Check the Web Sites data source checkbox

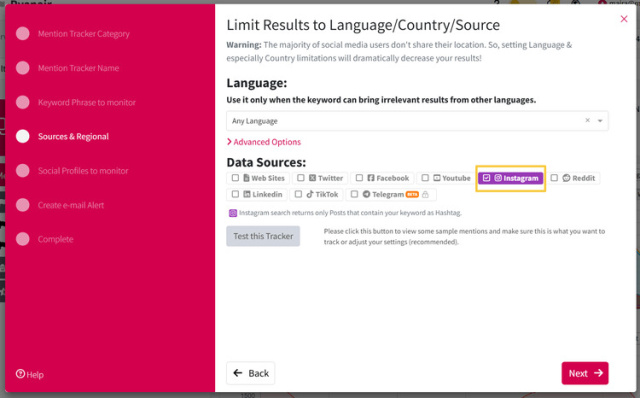(x=235, y=178)
